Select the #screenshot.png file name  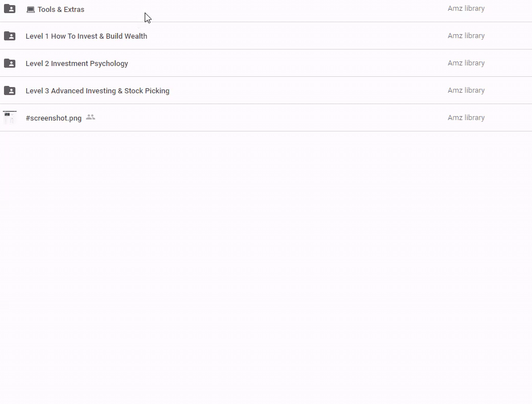pyautogui.click(x=54, y=118)
